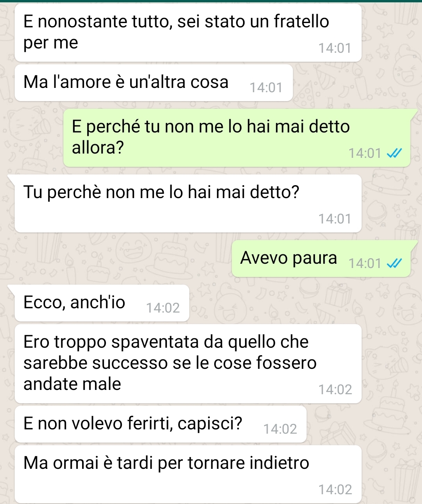Select message 'Ma ormai è tardi per tornare indietro'
Screen dimensions: 422x504
(188, 474)
